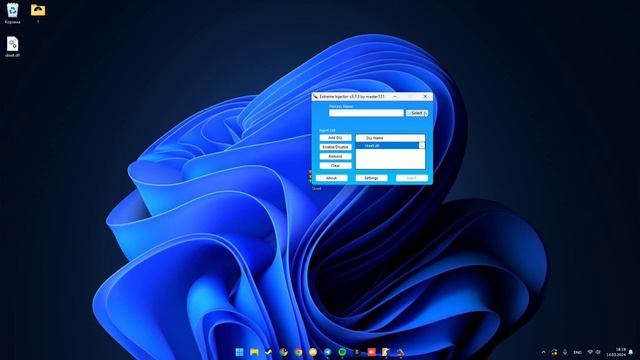
Task: Open the dark icon after Spotify
Action: pos(357,352)
